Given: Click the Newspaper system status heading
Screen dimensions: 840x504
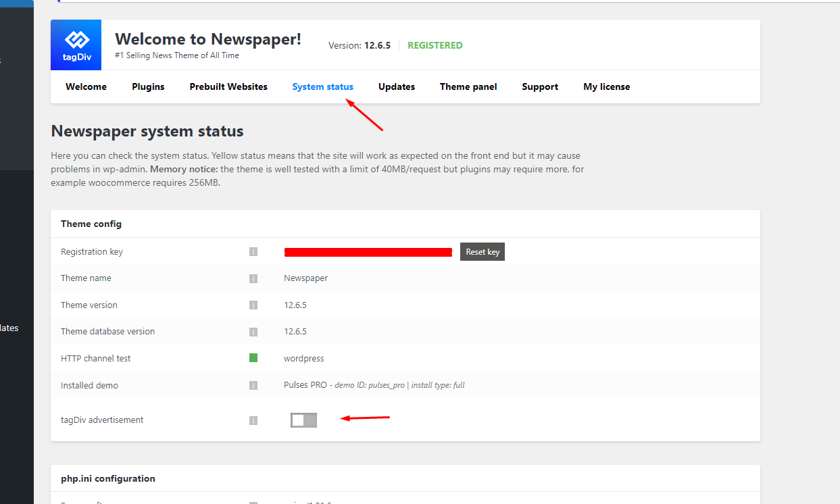Looking at the screenshot, I should [x=147, y=130].
